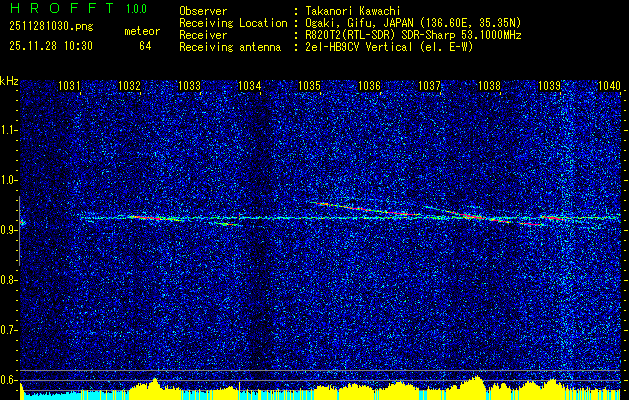The image size is (629, 400).
Task: Click the meteor count 64
Action: (x=145, y=46)
